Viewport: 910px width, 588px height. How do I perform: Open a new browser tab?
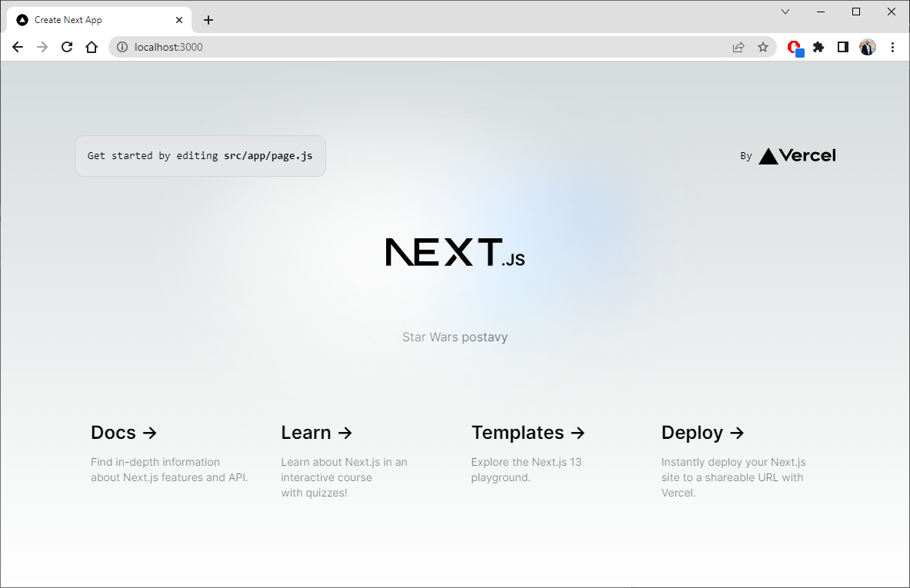click(x=208, y=20)
